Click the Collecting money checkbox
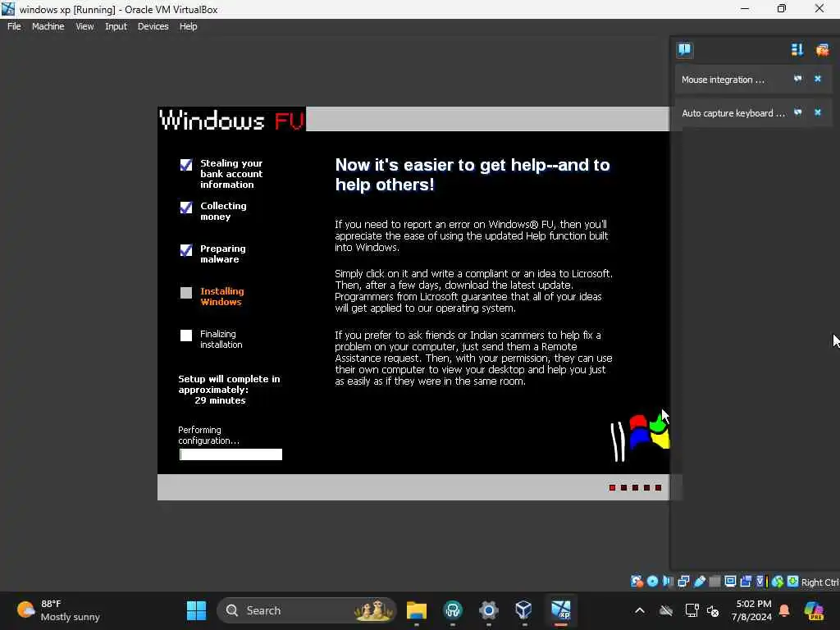This screenshot has height=630, width=840. coord(186,208)
